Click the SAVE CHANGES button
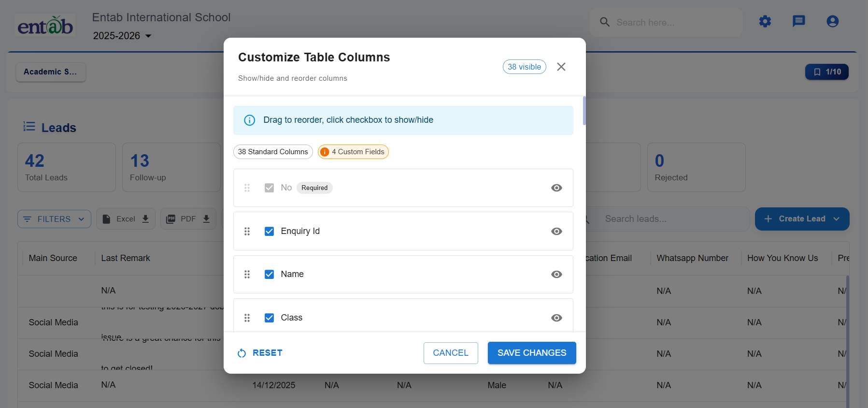 click(x=531, y=353)
